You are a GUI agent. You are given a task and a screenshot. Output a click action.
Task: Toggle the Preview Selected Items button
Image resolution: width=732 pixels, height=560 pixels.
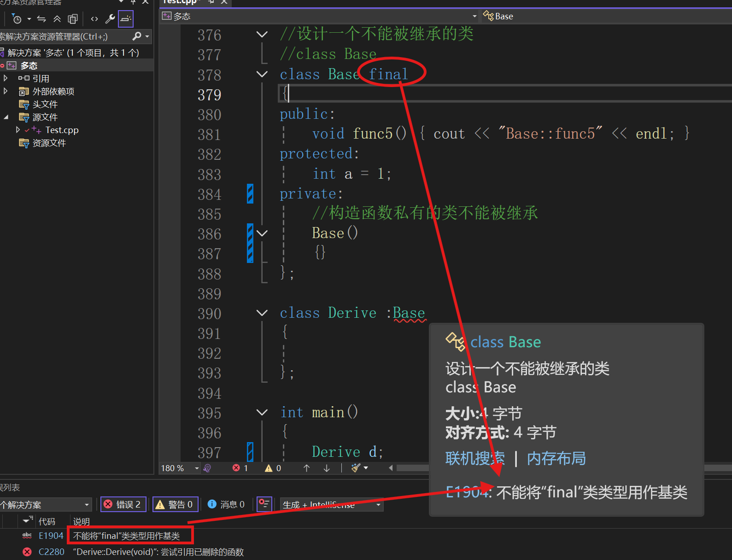126,19
